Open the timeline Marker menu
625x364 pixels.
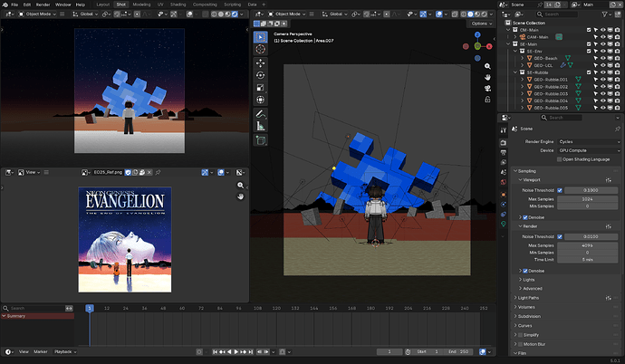(40, 352)
